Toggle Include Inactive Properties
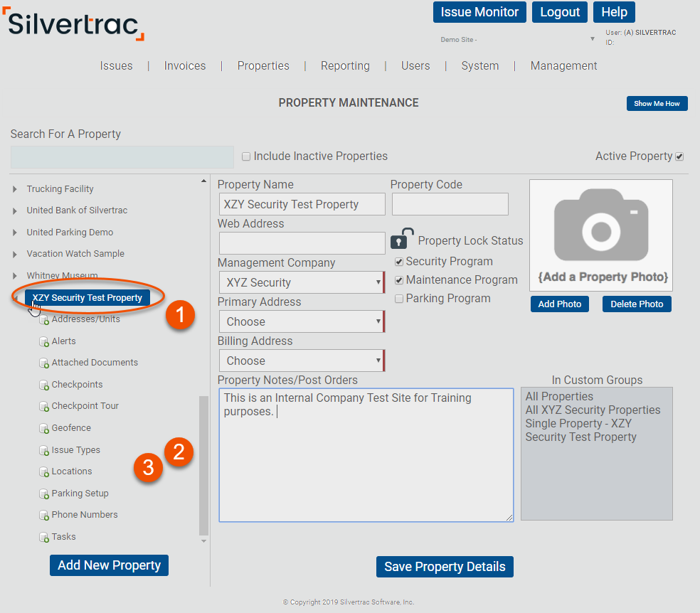This screenshot has height=613, width=700. (x=245, y=156)
